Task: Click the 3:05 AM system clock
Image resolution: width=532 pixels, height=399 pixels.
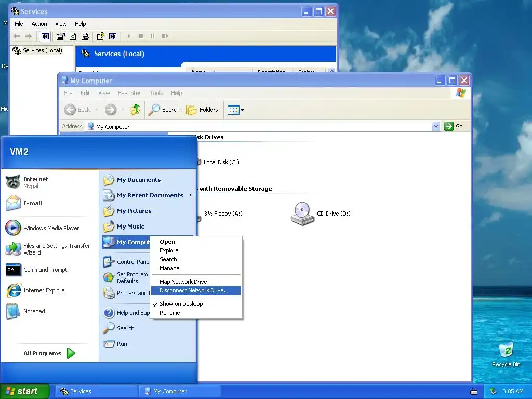Action: 513,391
